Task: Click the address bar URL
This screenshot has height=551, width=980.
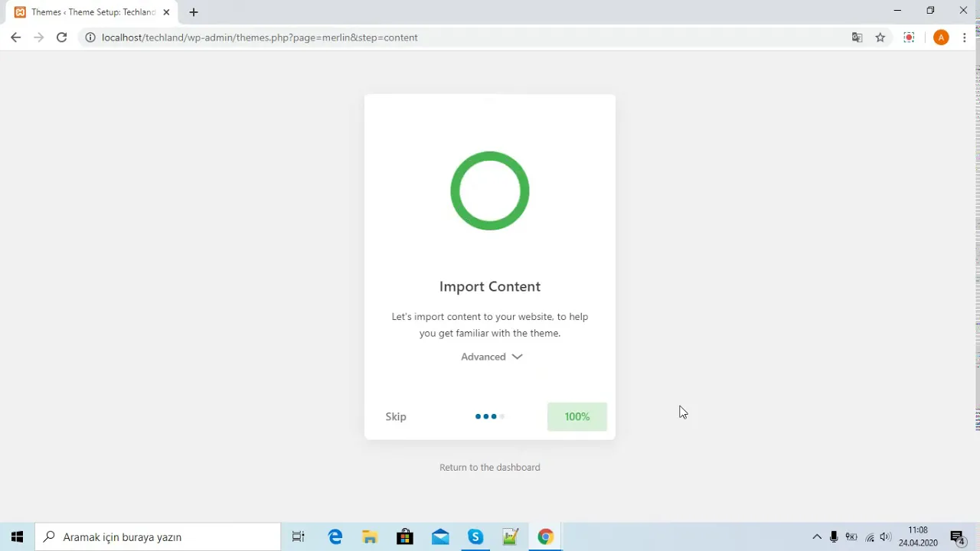Action: (260, 37)
